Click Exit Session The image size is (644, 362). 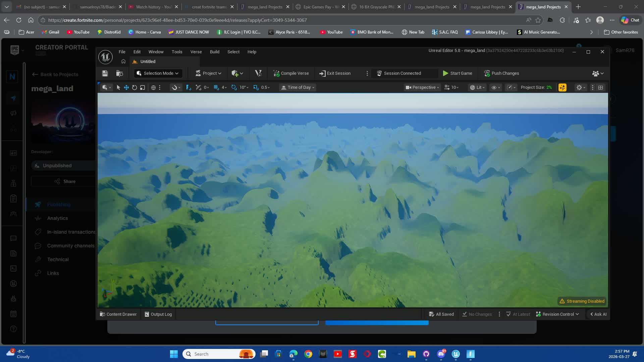pyautogui.click(x=335, y=73)
